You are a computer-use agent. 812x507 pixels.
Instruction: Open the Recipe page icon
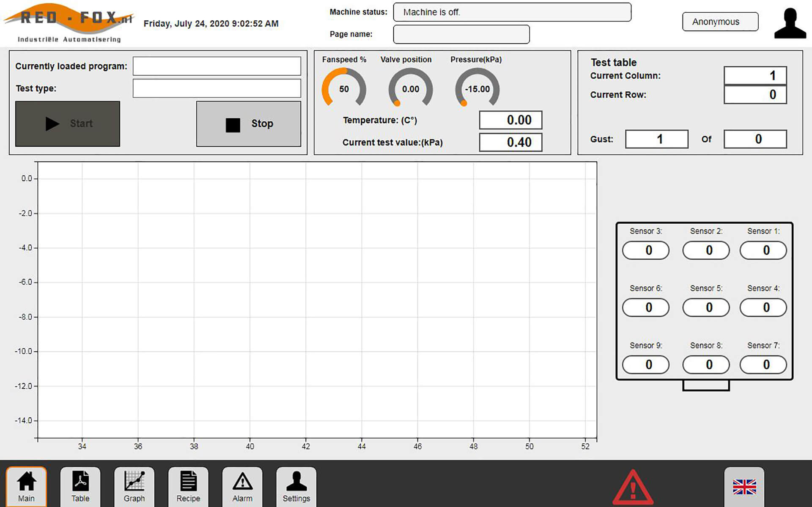(188, 486)
